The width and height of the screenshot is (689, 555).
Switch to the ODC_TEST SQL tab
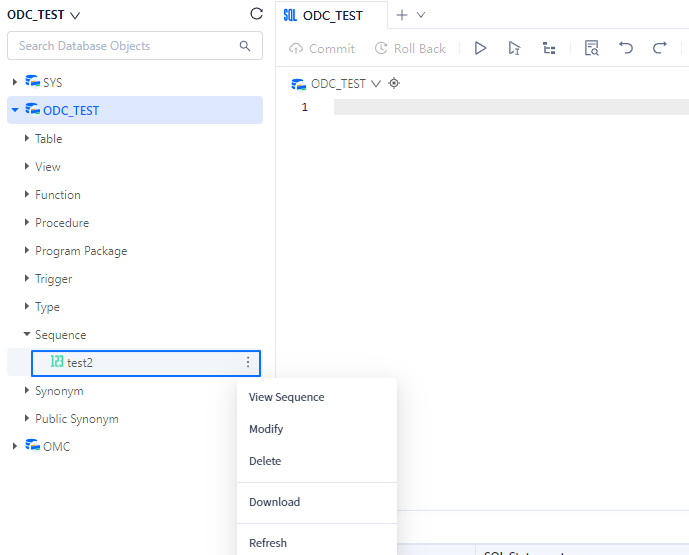tap(331, 15)
